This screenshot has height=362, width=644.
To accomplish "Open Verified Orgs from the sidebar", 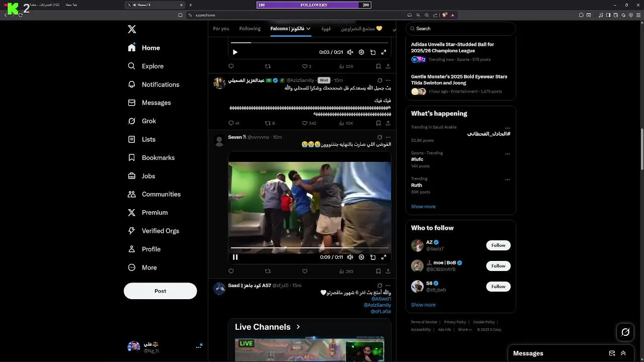I will (153, 231).
